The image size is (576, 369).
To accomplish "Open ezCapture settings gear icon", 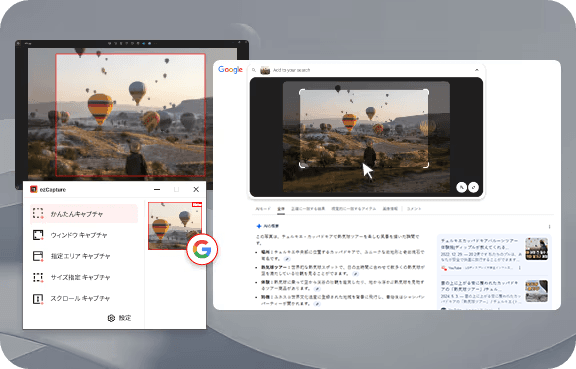I will pyautogui.click(x=111, y=318).
